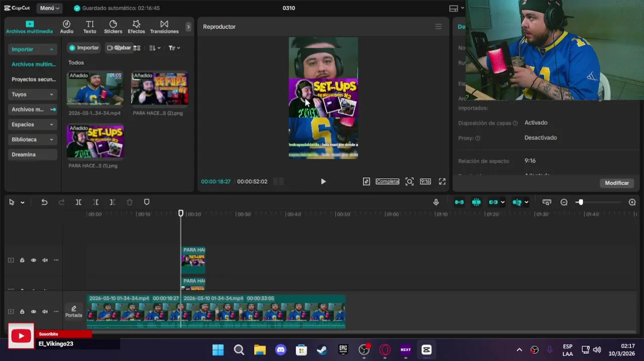Open the Texto panel
This screenshot has width=644, height=361.
point(90,27)
